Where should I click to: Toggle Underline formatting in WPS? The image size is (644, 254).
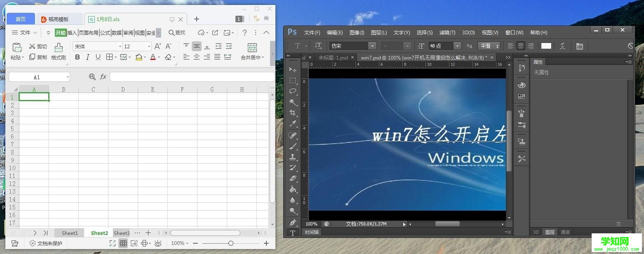coord(98,57)
